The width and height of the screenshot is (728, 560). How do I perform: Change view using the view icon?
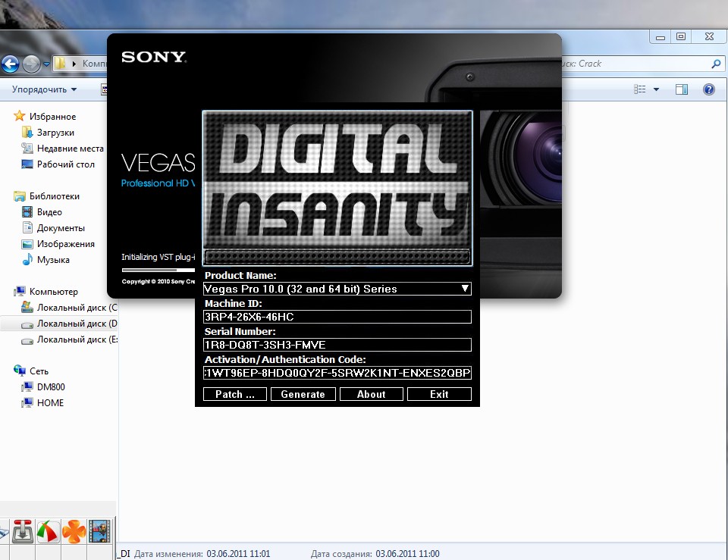tap(640, 89)
